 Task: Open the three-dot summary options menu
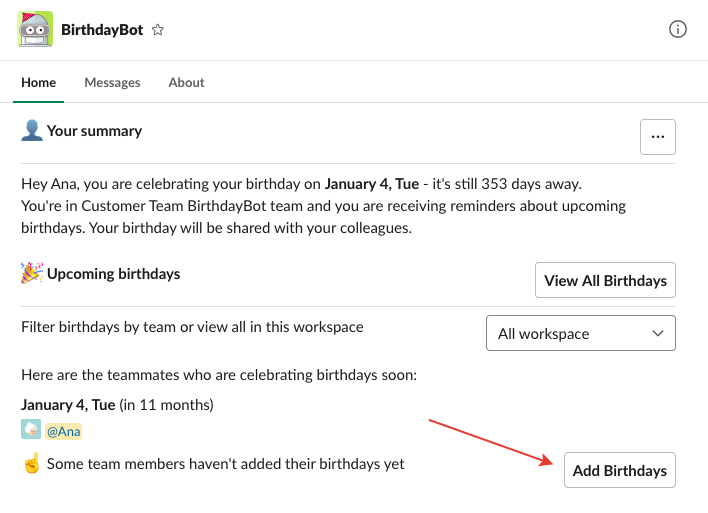coord(657,137)
